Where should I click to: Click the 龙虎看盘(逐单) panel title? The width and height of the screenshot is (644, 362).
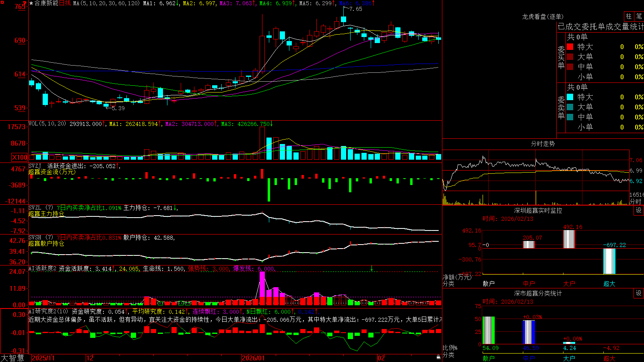(x=543, y=16)
